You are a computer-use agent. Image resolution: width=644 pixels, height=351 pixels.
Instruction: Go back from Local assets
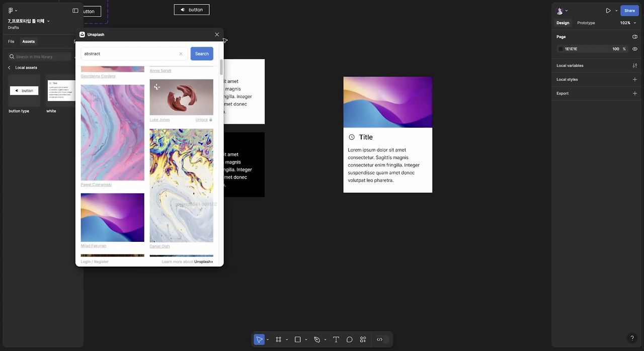point(9,67)
